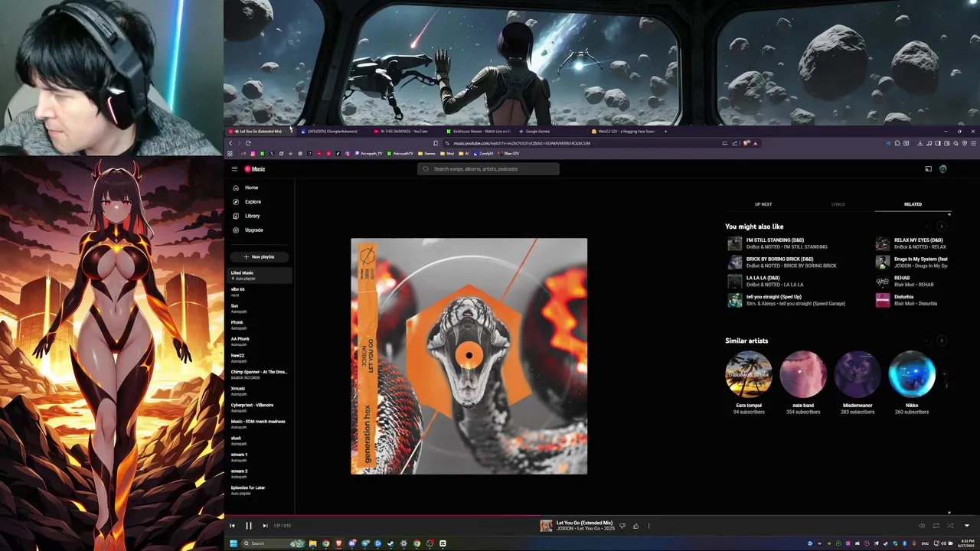Viewport: 980px width, 551px height.
Task: Click the Let You Go album artwork
Action: [x=469, y=357]
